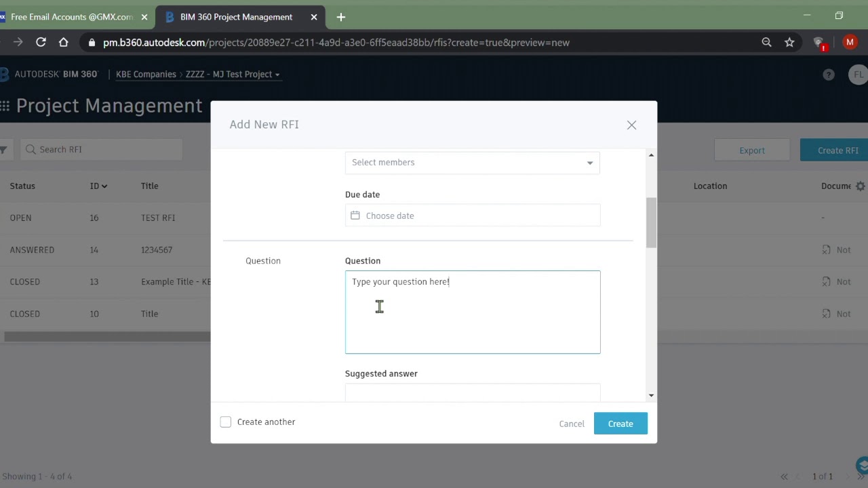Open KBE Companies breadcrumb link

pyautogui.click(x=146, y=75)
